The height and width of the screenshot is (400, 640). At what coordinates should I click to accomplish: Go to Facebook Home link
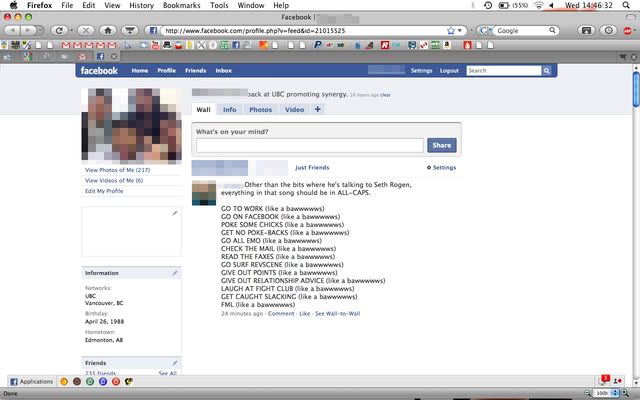pos(140,71)
